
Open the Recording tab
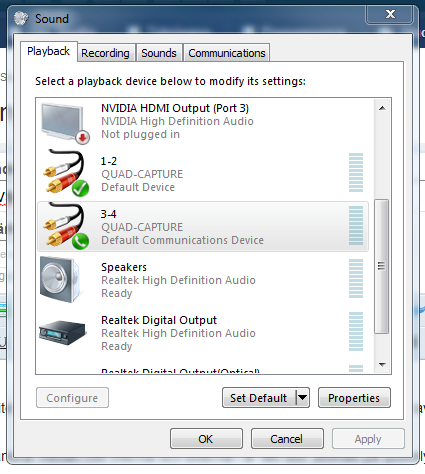[x=106, y=53]
